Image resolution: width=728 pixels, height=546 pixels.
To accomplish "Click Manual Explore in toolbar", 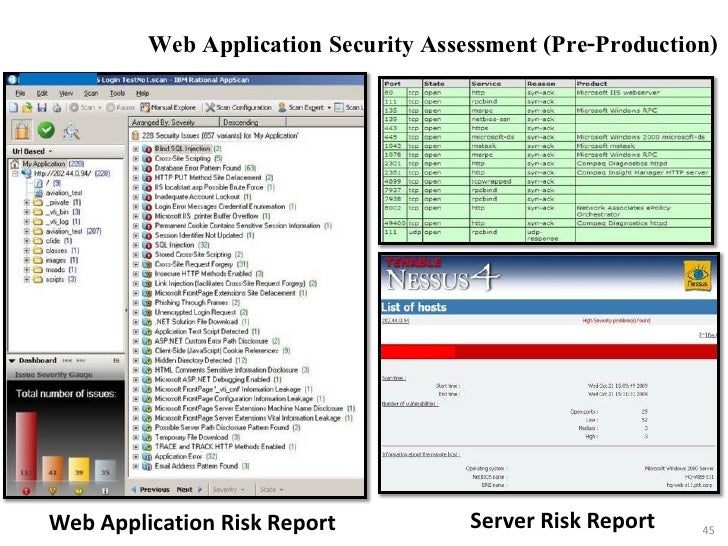I will 168,108.
